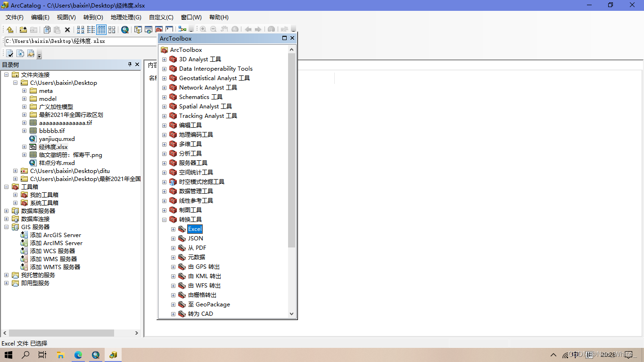
Task: Open taskbar search
Action: point(26,355)
